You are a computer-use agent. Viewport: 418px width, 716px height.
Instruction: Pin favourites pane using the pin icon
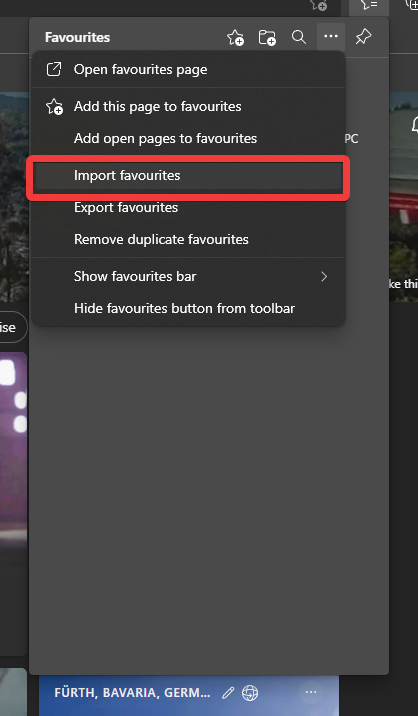click(363, 37)
